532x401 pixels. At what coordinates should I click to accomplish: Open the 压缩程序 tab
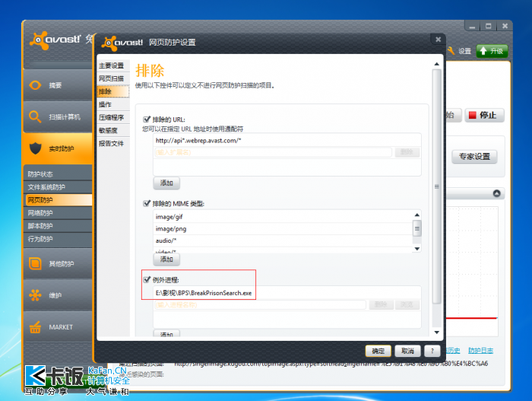pos(113,118)
